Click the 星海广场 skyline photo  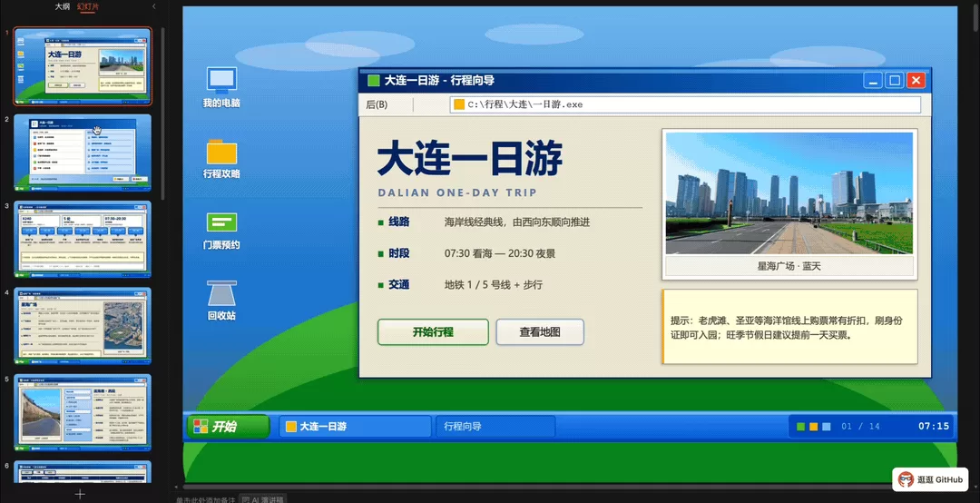[789, 192]
